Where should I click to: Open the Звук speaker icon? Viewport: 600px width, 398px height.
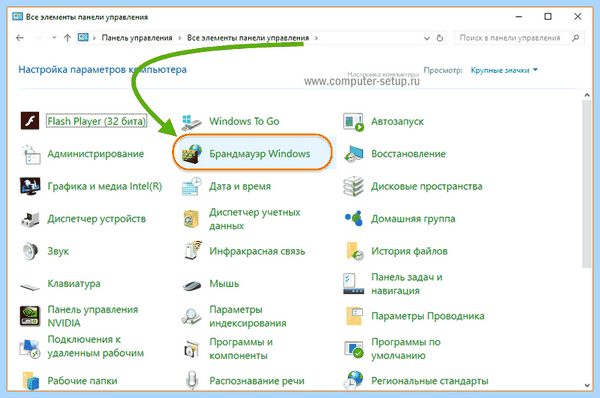tap(30, 251)
